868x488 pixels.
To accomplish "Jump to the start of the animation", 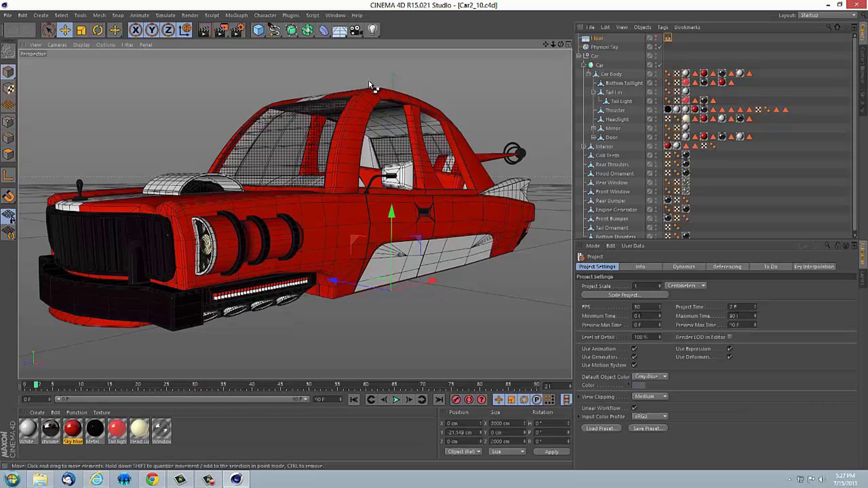I will (x=354, y=399).
